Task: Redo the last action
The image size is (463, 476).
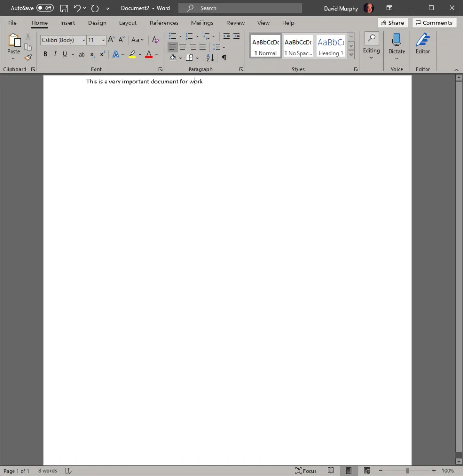Action: pos(95,8)
